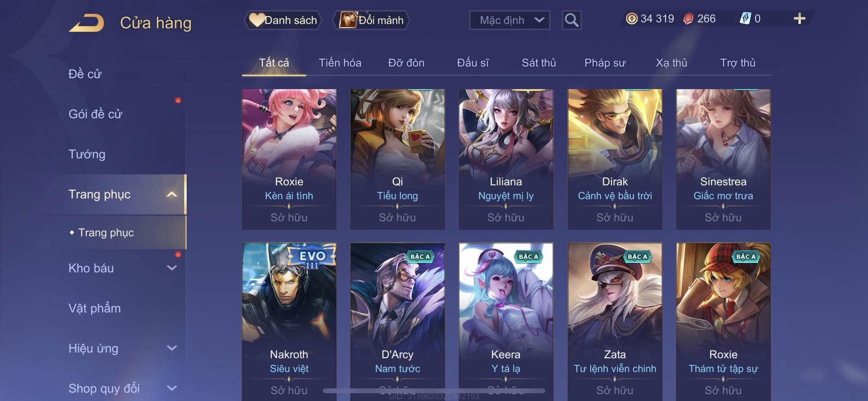868x401 pixels.
Task: Tap the blue voucher ticket icon
Action: (745, 19)
